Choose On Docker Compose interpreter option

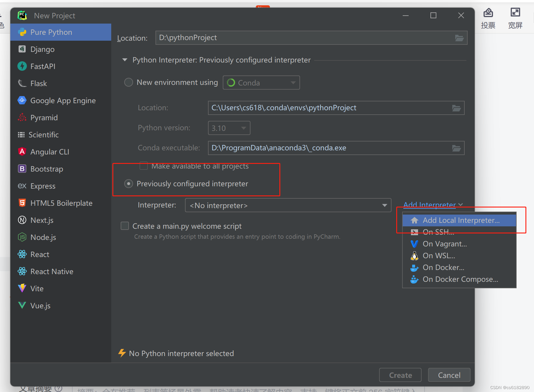coord(460,279)
